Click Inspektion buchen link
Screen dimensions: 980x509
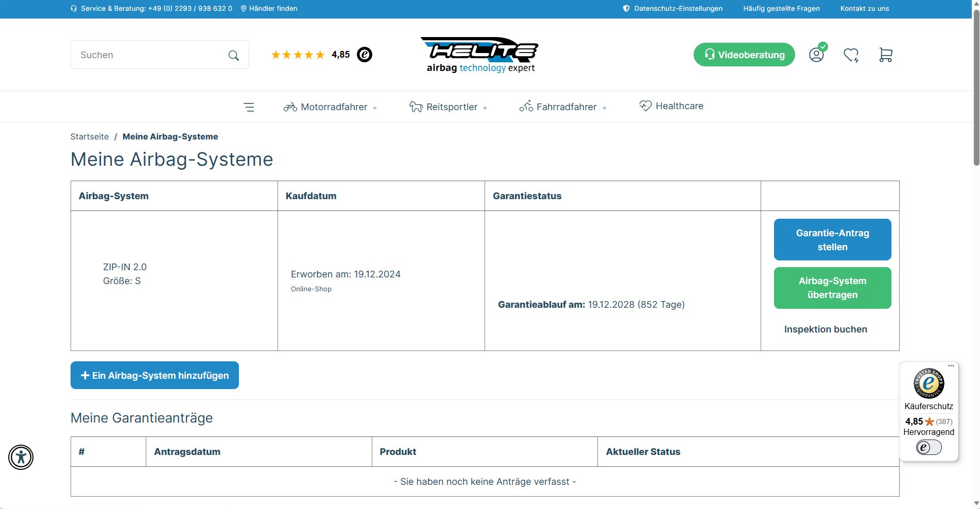[826, 329]
